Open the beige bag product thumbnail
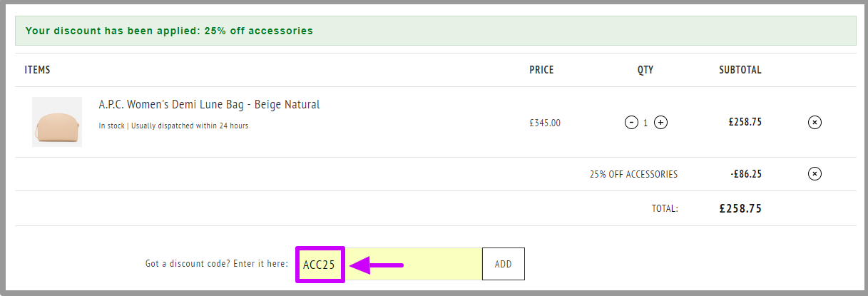 pyautogui.click(x=57, y=122)
